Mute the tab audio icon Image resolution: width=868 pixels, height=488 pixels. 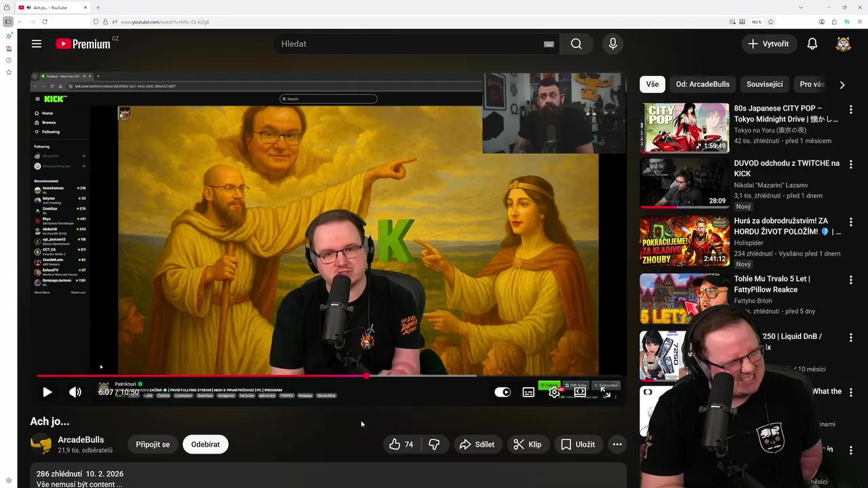tap(28, 7)
